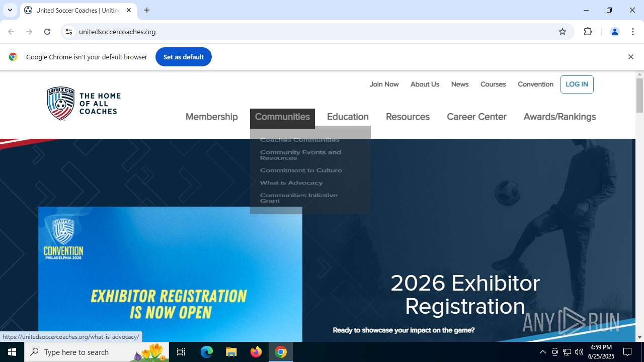The image size is (644, 362).
Task: Click the 2026 Exhibitor Registration heading
Action: click(465, 295)
